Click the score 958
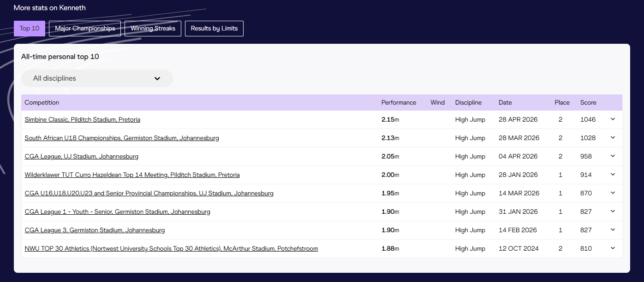Viewport: 644px width, 282px height. coord(586,156)
